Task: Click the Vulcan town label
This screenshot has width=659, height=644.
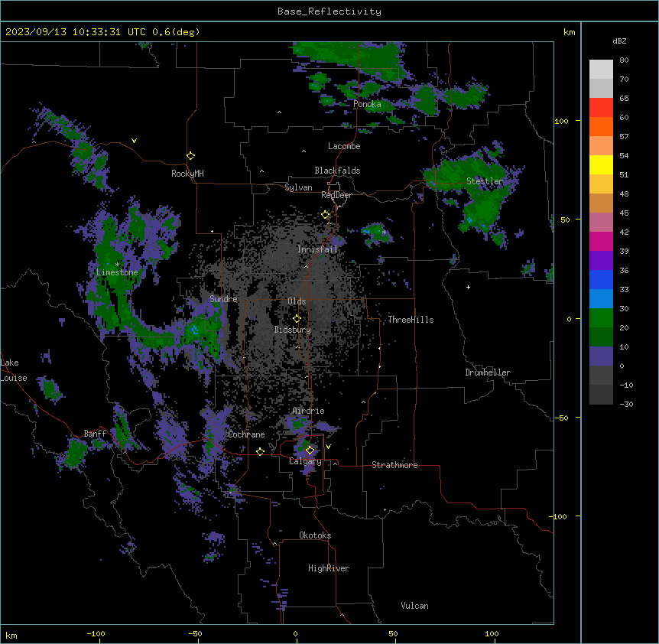Action: point(414,606)
